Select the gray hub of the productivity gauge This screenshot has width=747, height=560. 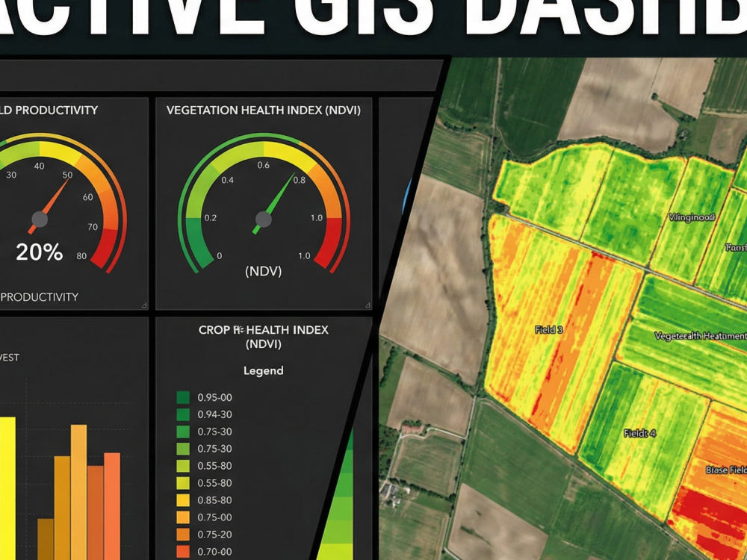(40, 220)
